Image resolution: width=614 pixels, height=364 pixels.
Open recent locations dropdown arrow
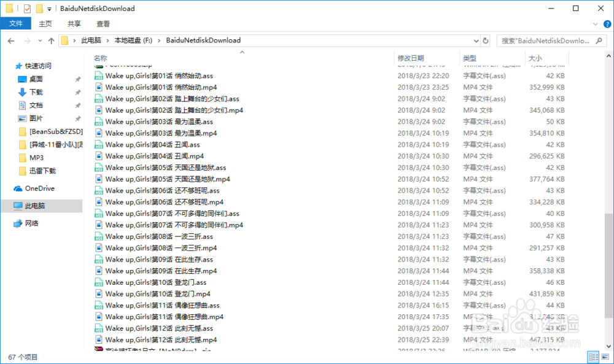40,41
